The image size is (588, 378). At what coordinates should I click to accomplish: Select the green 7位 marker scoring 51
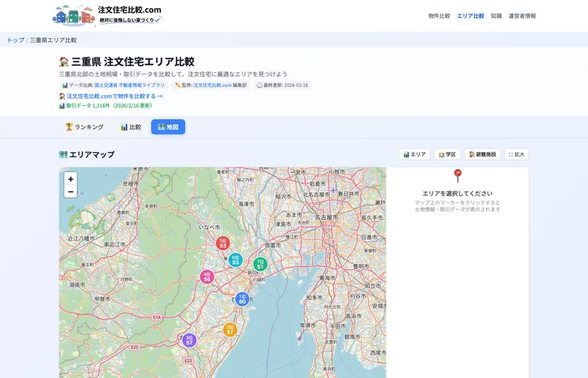260,264
